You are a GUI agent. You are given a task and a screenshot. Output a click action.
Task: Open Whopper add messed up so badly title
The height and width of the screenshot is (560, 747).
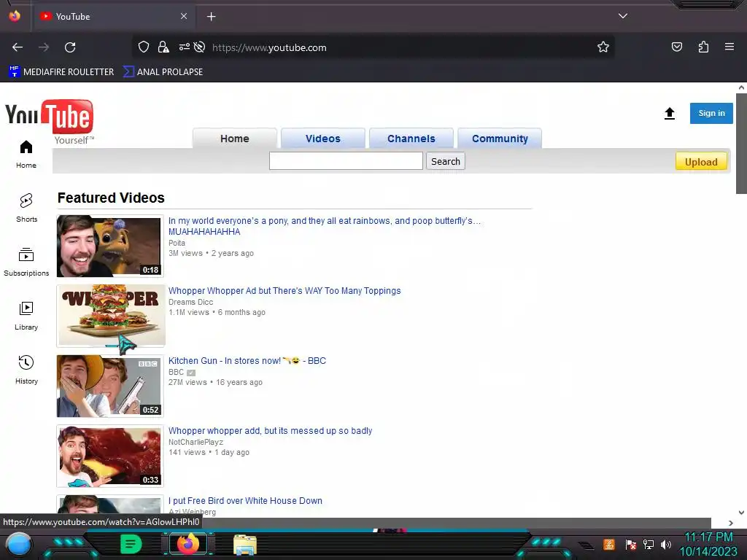click(270, 431)
